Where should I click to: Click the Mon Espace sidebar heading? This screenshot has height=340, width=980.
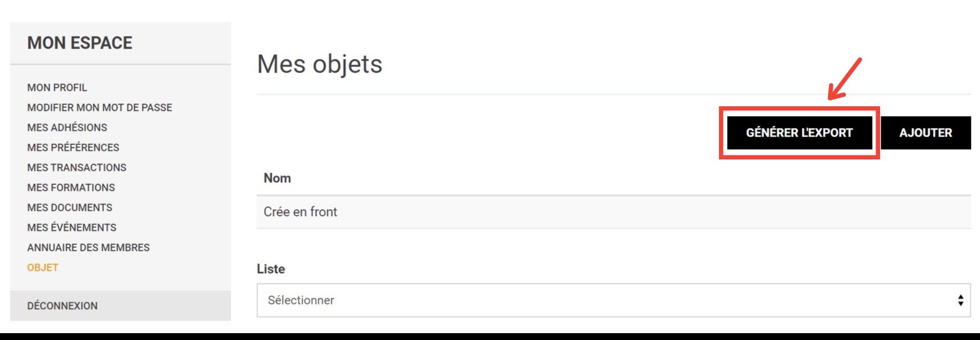coord(80,43)
